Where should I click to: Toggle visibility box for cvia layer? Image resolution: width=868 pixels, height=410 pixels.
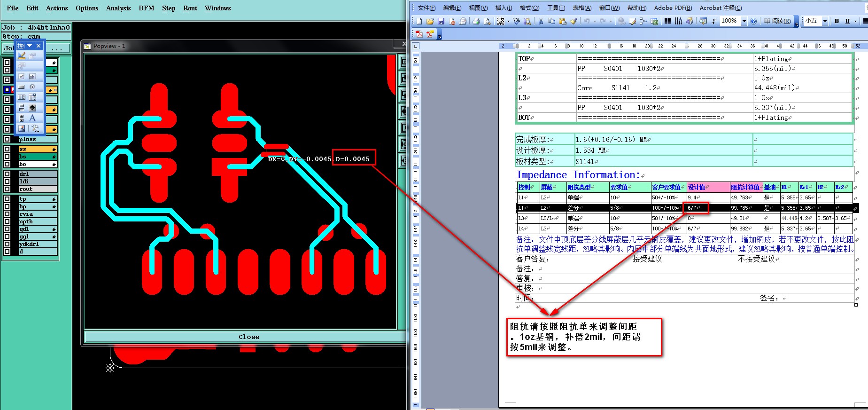[x=7, y=214]
